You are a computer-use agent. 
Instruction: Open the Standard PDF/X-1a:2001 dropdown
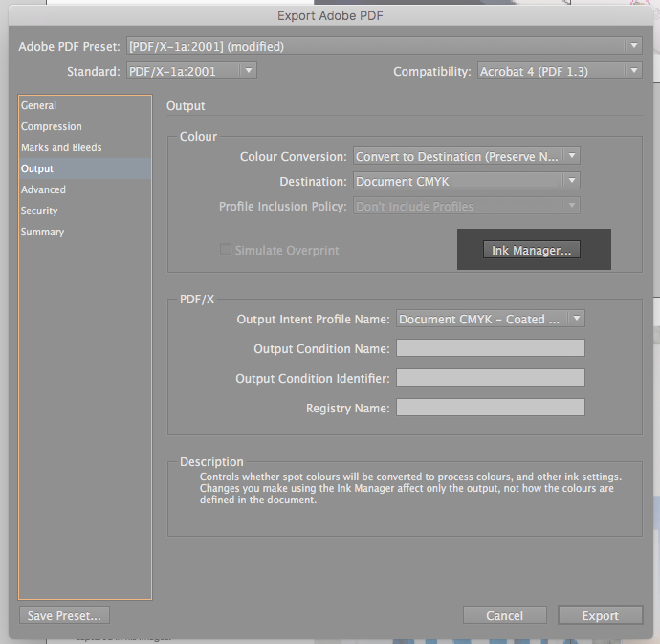pos(191,71)
